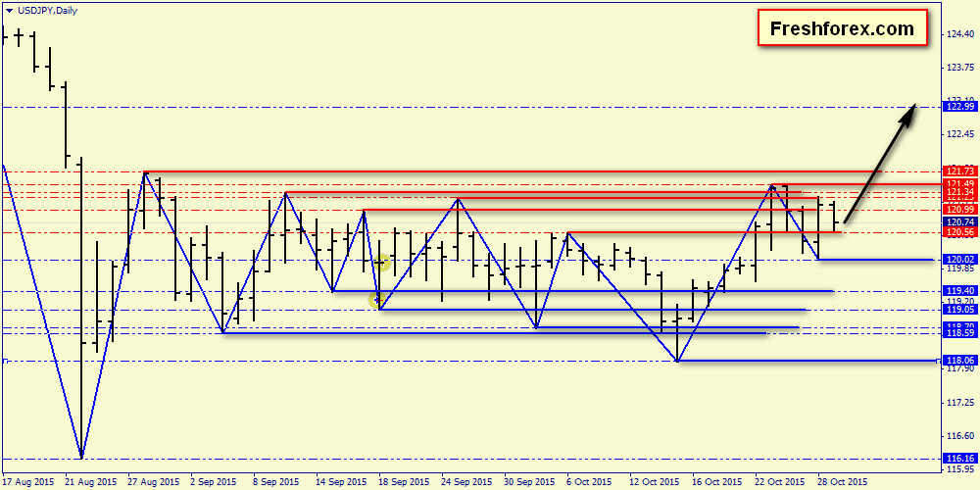980x490 pixels.
Task: Click the 16 Oct 2015 date label
Action: point(718,482)
